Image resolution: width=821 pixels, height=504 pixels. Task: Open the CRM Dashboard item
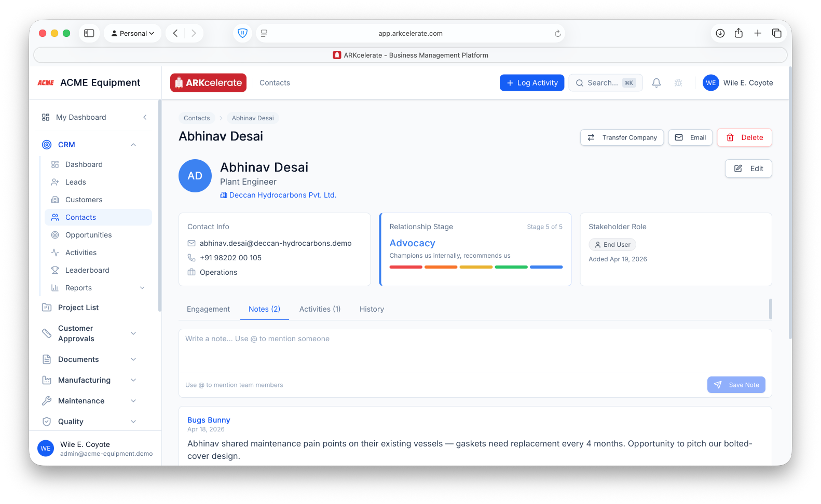(99, 164)
